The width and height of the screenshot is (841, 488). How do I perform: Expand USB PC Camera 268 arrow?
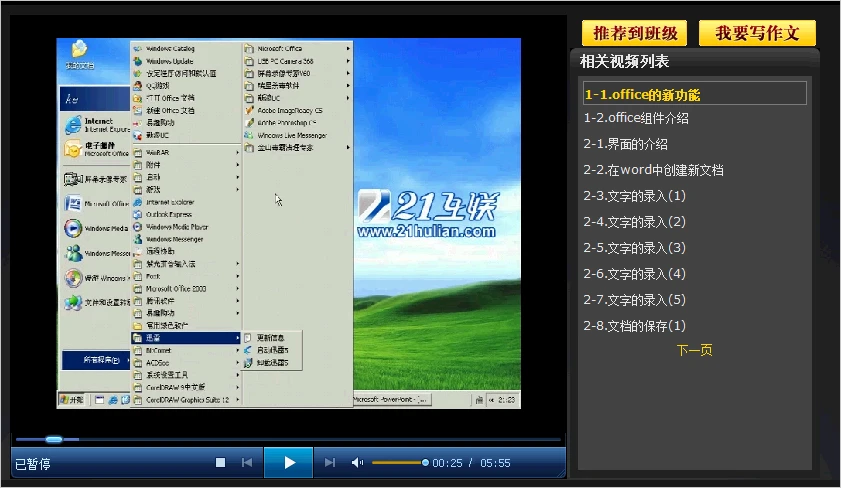pyautogui.click(x=348, y=61)
